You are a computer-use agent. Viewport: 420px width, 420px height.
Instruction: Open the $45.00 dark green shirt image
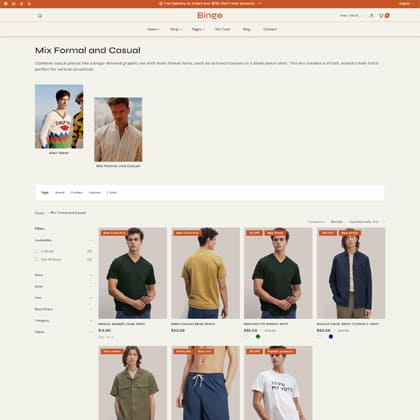coord(278,273)
